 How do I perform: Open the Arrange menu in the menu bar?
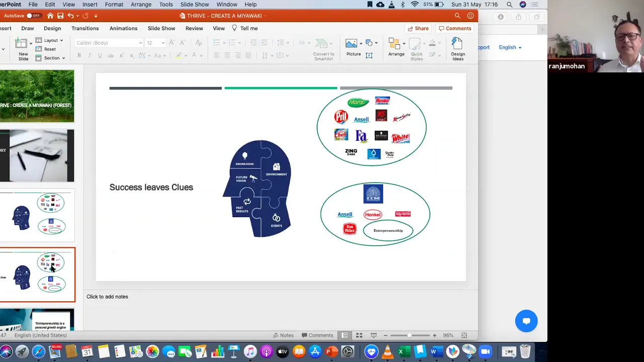141,5
